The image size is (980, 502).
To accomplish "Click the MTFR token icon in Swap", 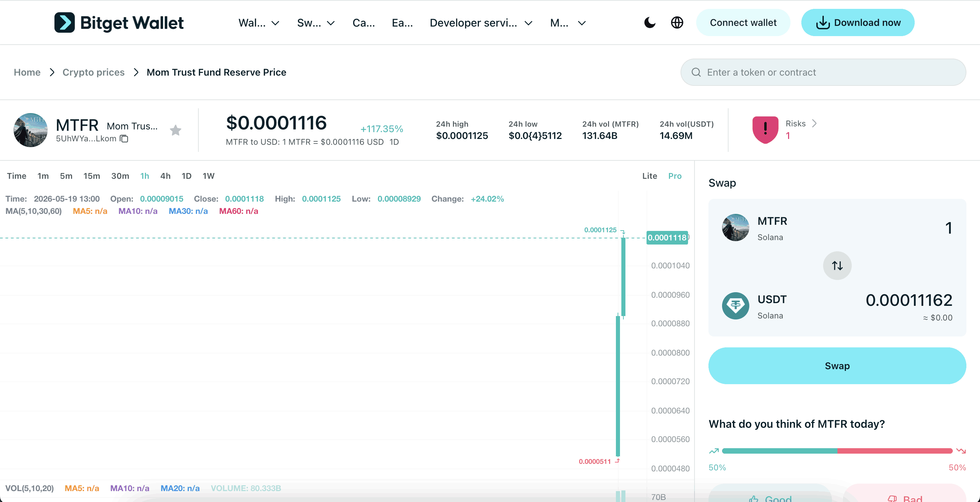I will click(x=735, y=228).
